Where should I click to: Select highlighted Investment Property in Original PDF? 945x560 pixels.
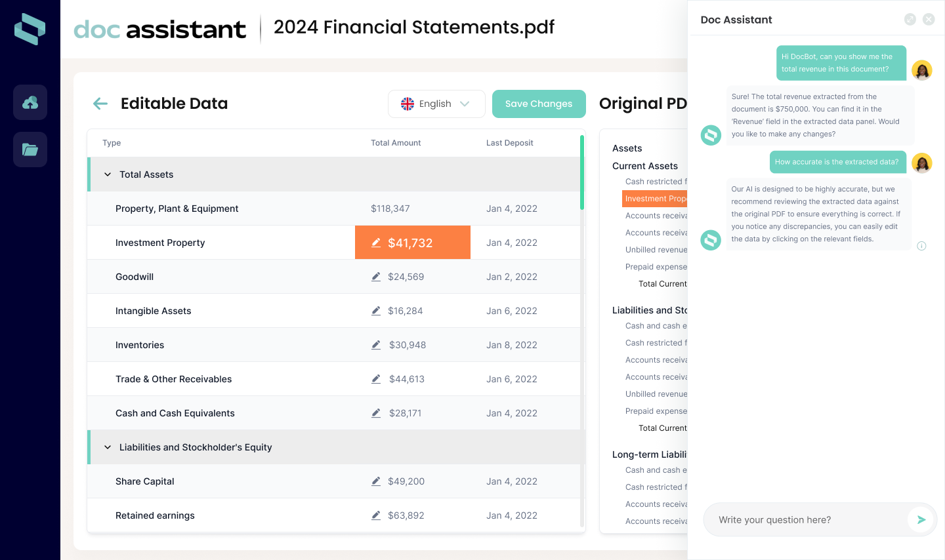click(x=655, y=199)
